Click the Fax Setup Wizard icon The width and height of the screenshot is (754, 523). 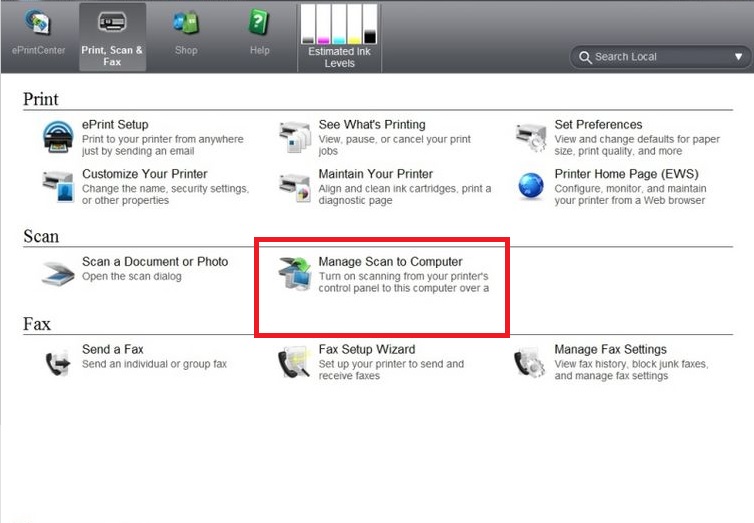293,362
